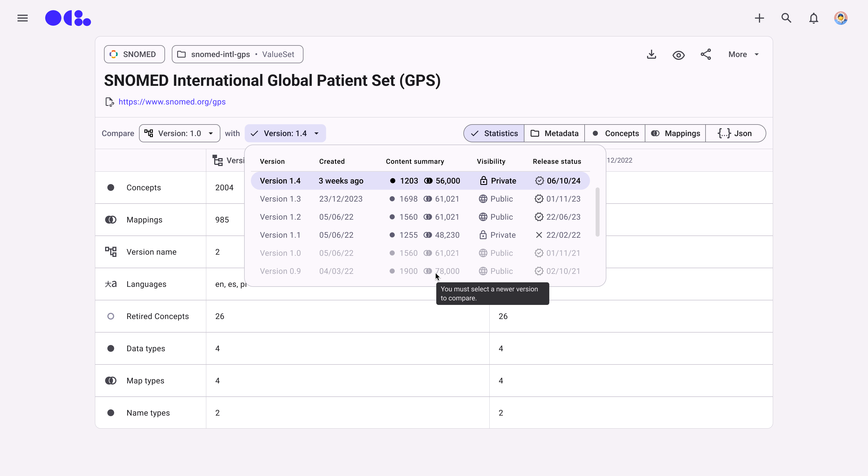Image resolution: width=868 pixels, height=476 pixels.
Task: Switch to the Json toggle view
Action: [x=735, y=133]
